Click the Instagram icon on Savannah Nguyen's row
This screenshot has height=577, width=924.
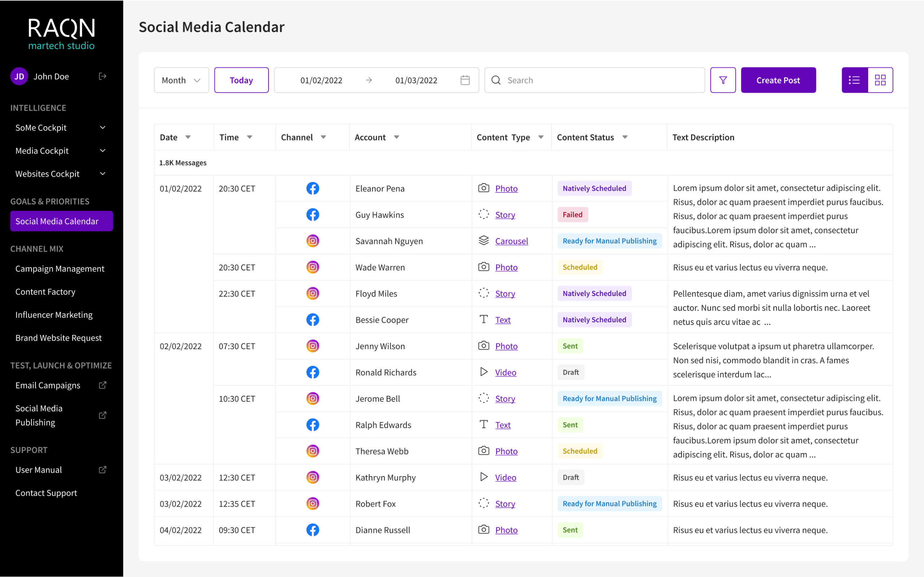pos(312,241)
